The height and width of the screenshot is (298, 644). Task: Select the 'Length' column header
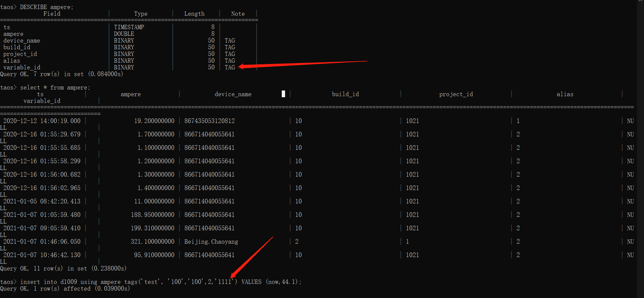(195, 14)
